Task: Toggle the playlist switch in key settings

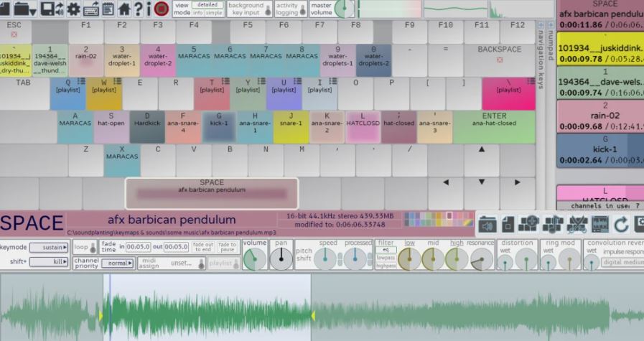Action: pyautogui.click(x=236, y=263)
